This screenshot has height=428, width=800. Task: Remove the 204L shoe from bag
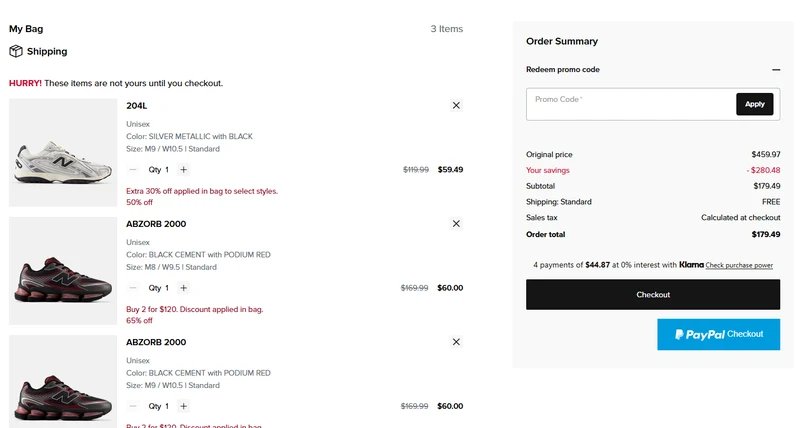point(456,105)
